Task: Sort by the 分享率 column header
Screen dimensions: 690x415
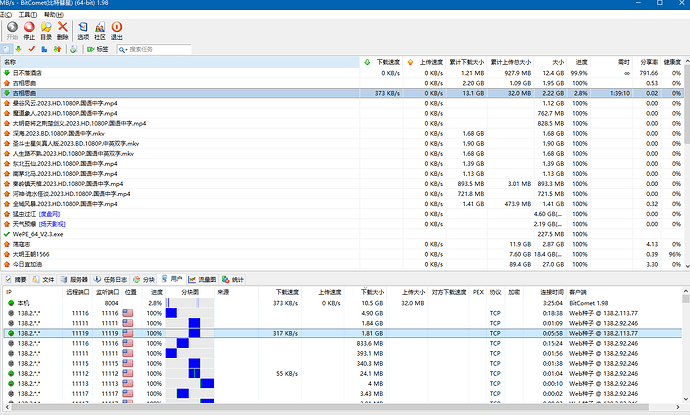Action: pyautogui.click(x=647, y=62)
